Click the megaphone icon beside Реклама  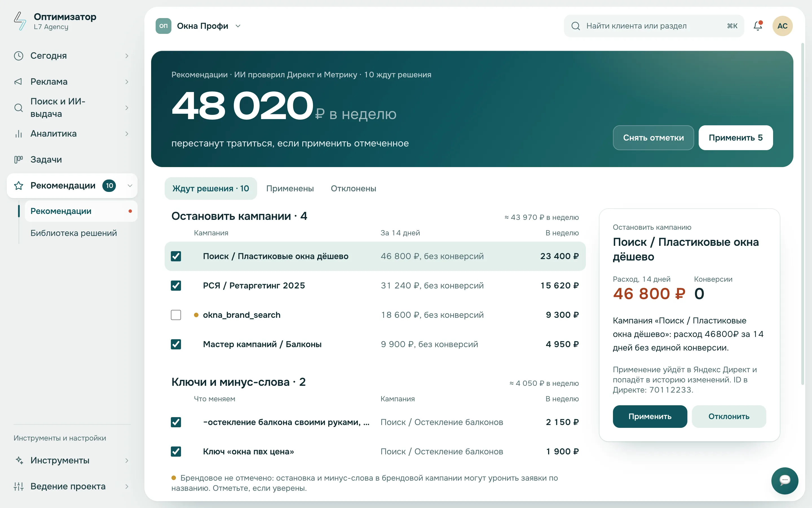18,82
